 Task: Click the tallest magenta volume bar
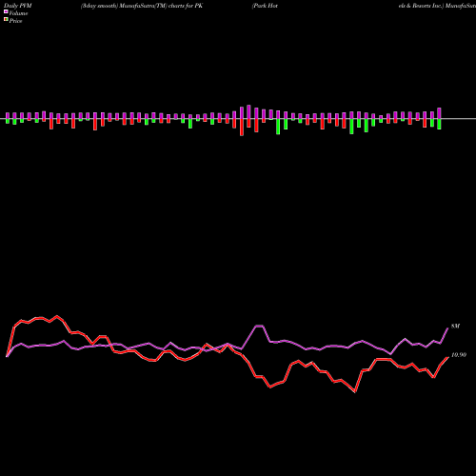pos(248,111)
